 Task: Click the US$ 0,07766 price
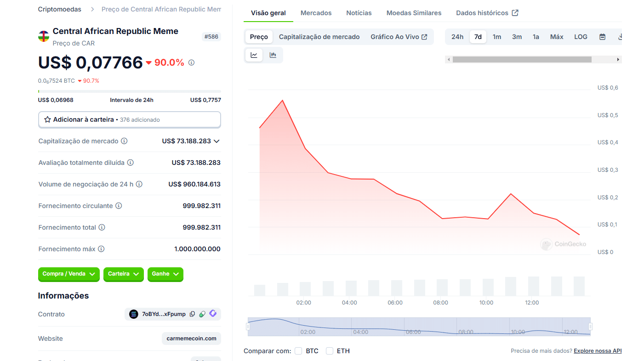pos(91,62)
